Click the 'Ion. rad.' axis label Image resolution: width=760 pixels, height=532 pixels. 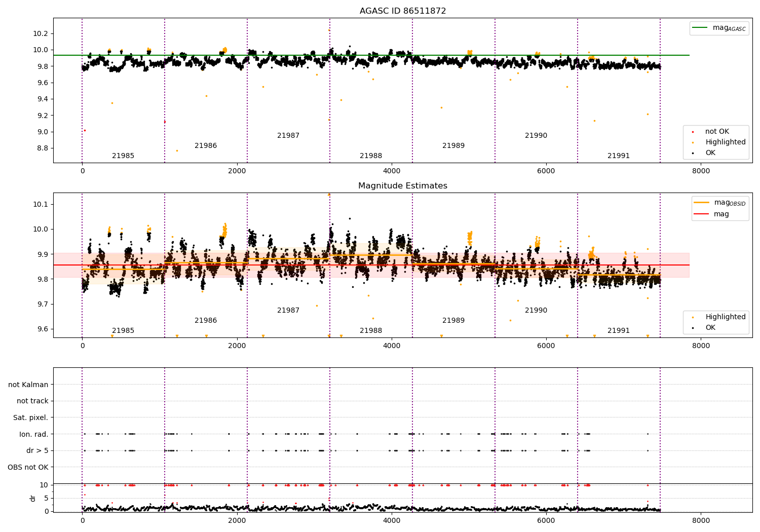tap(34, 435)
